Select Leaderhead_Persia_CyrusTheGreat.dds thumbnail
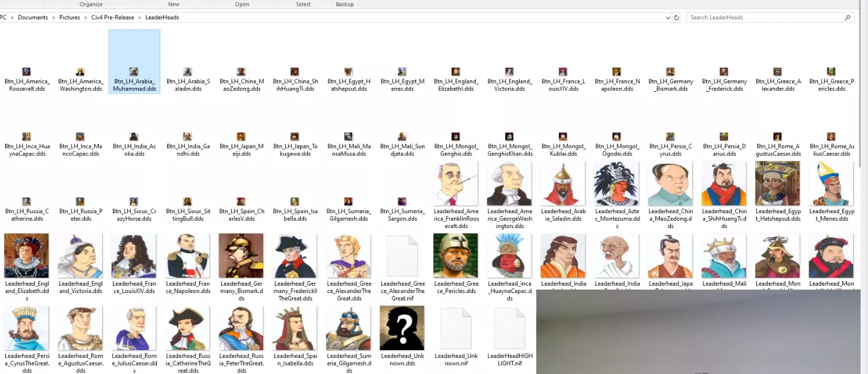 pos(26,328)
